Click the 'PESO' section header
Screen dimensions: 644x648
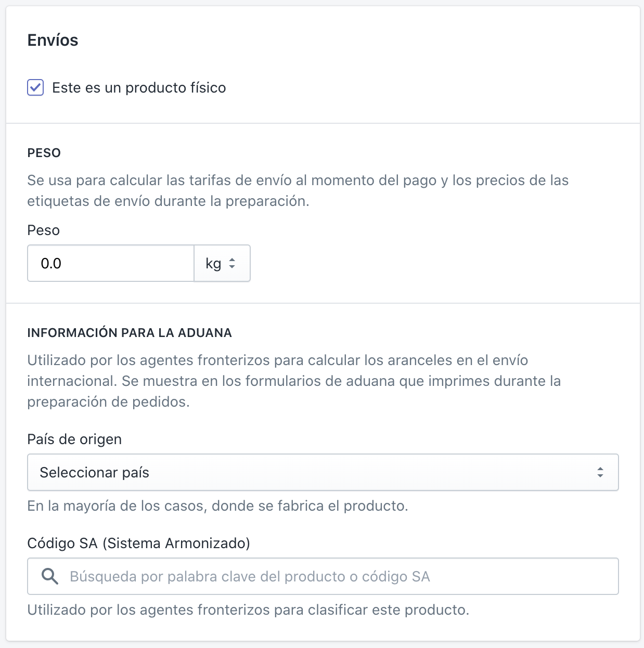pos(44,153)
